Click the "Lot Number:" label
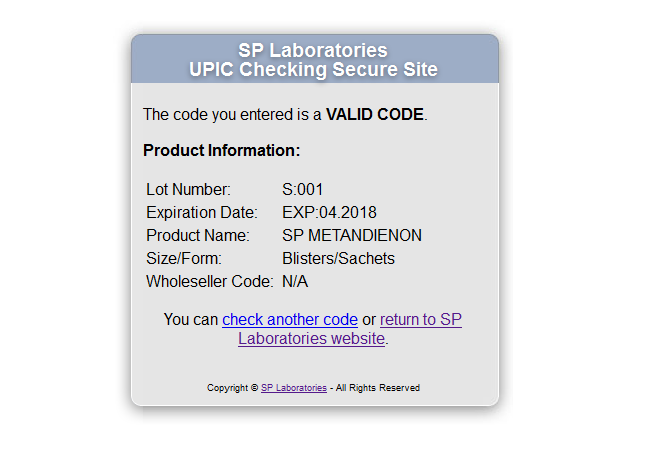 (188, 190)
